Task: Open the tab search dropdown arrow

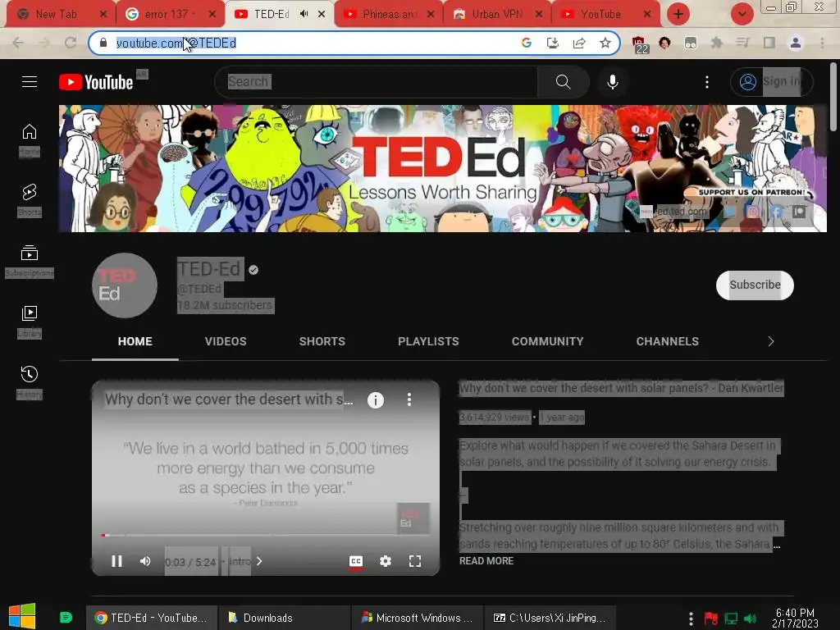Action: [742, 15]
